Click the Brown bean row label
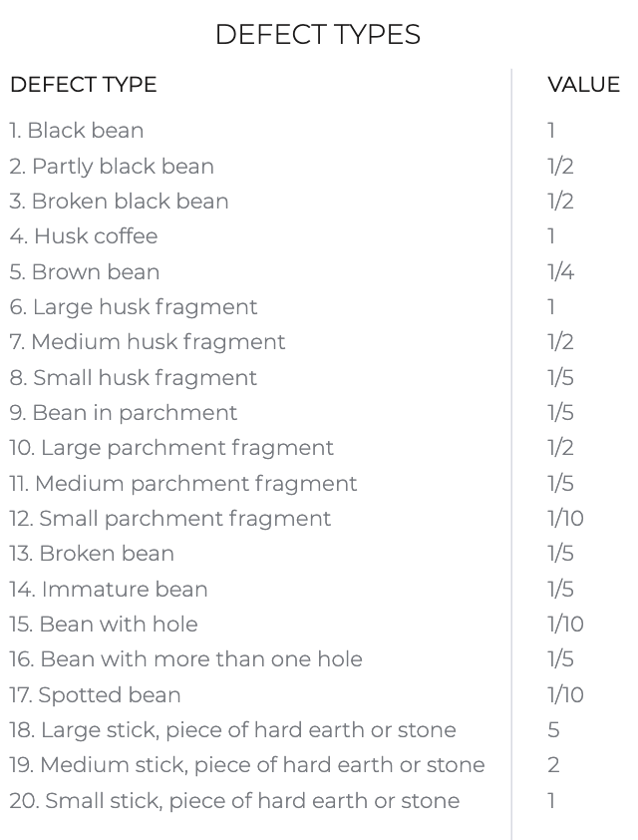This screenshot has width=638, height=840. [x=85, y=271]
